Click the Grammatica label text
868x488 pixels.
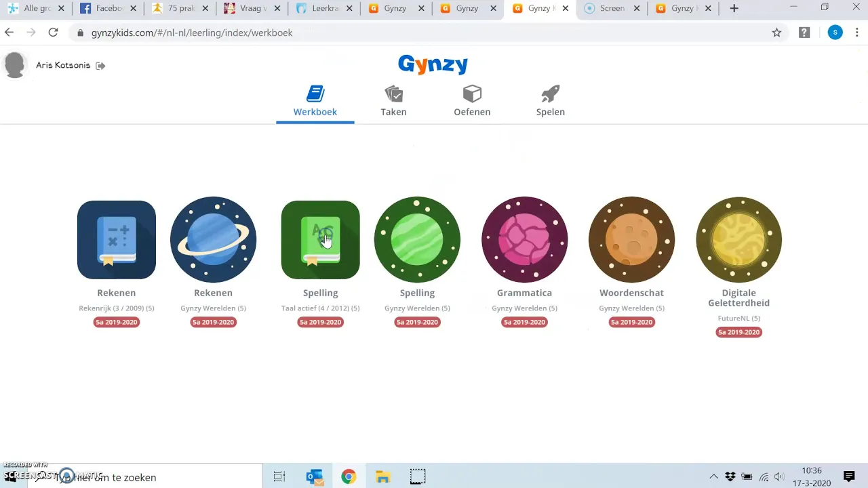(524, 293)
